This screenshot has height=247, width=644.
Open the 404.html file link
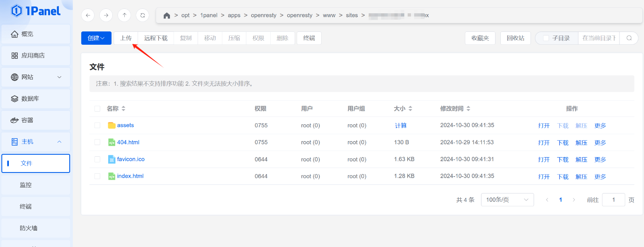(x=128, y=142)
